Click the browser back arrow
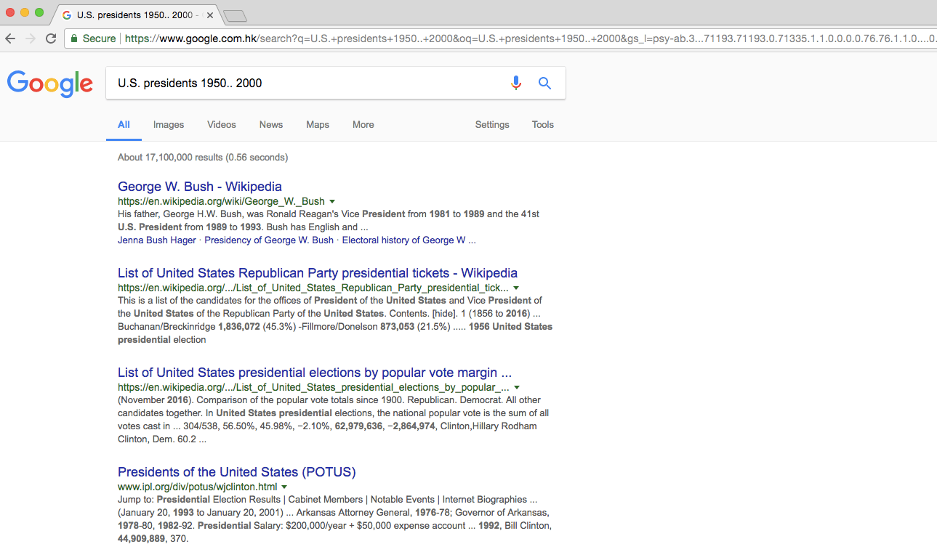 (10, 38)
